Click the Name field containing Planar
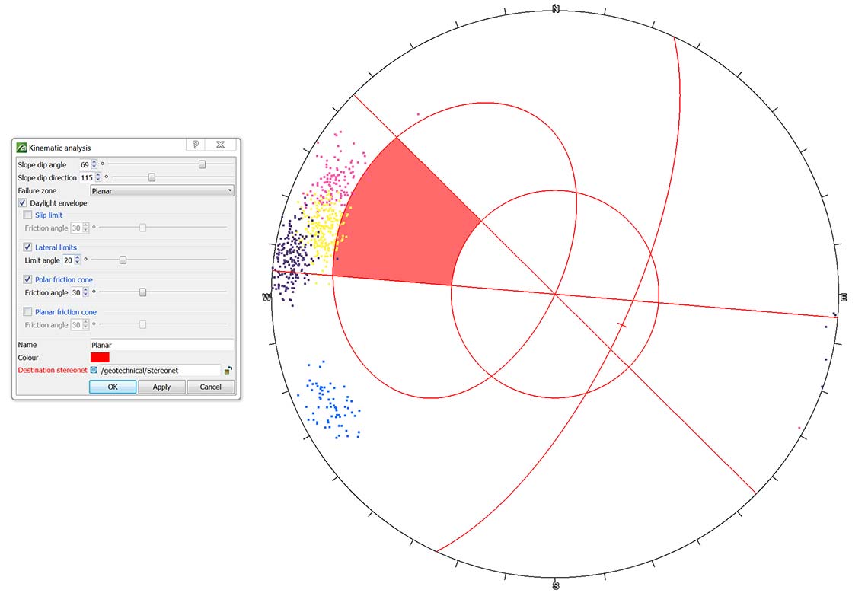The height and width of the screenshot is (593, 868). pyautogui.click(x=162, y=344)
